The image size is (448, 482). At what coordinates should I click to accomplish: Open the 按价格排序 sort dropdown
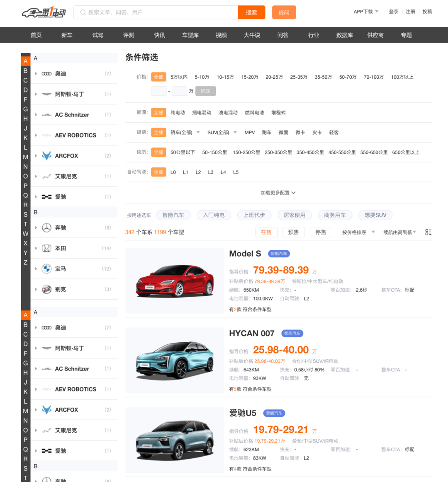tap(358, 233)
